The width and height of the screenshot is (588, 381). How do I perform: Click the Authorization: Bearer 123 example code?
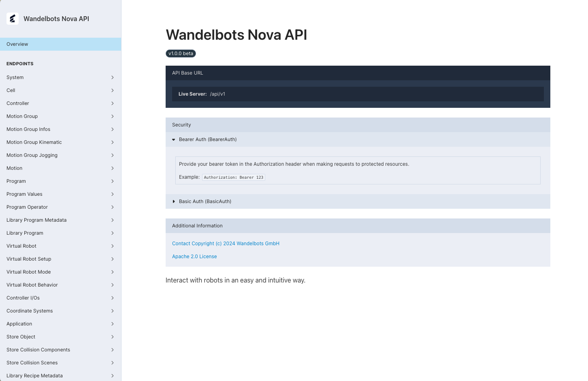coord(233,177)
